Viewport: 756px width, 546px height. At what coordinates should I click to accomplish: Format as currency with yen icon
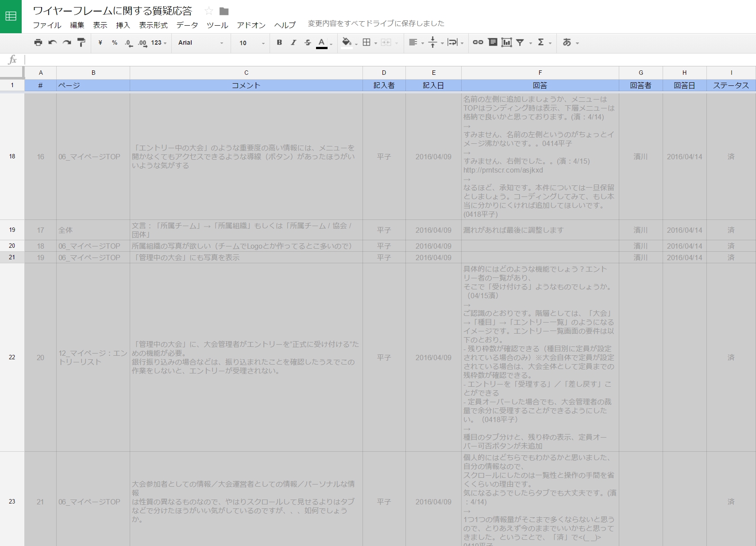[x=100, y=42]
